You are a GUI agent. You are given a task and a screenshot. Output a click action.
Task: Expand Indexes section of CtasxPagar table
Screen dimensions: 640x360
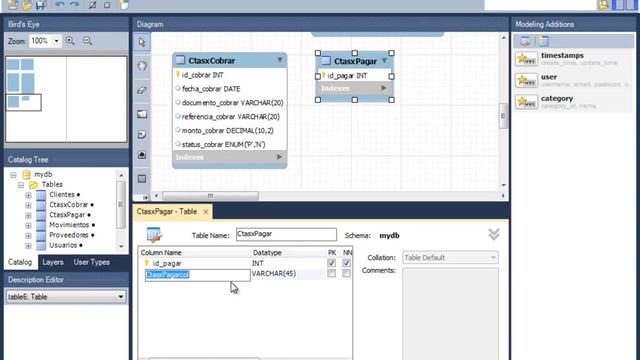coord(383,88)
